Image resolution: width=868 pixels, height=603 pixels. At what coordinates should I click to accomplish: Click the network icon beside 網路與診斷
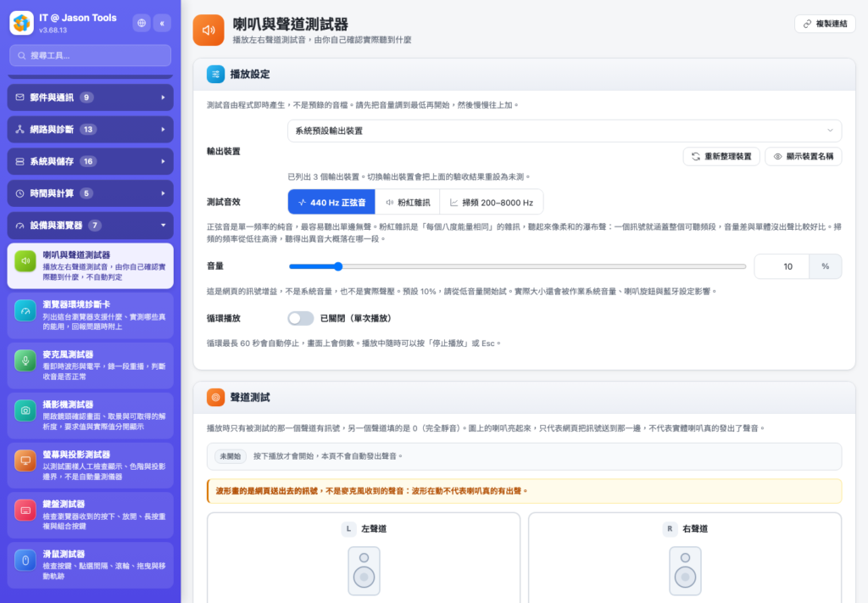coord(20,130)
